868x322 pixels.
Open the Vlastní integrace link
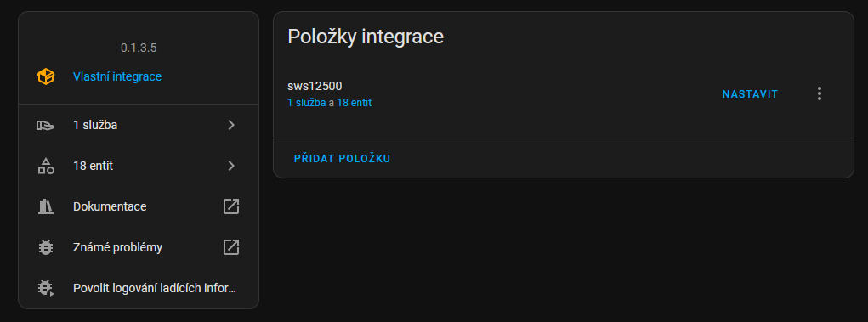click(117, 76)
